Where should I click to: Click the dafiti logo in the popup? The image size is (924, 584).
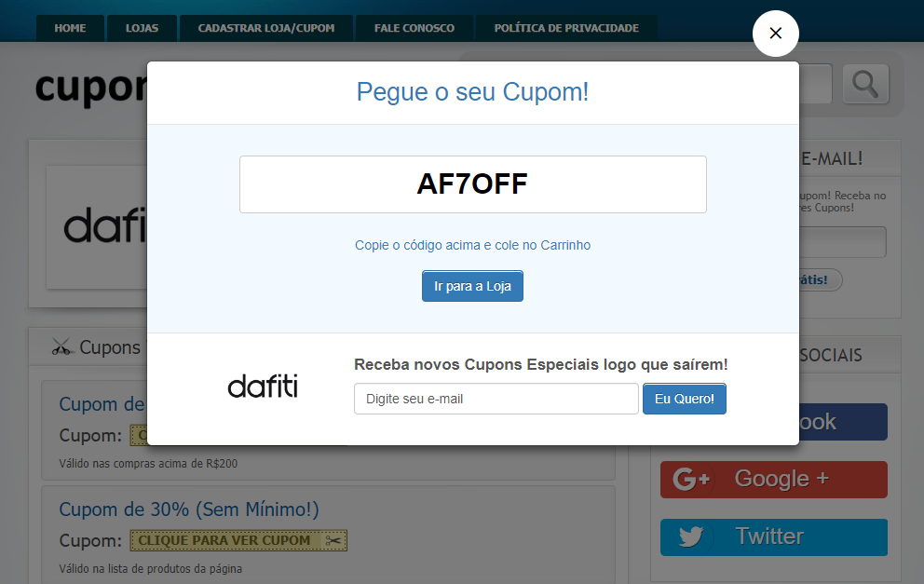click(263, 387)
